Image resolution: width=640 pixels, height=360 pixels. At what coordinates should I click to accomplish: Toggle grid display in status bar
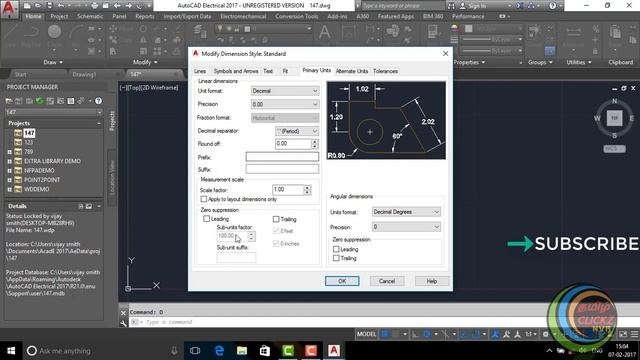pyautogui.click(x=384, y=334)
